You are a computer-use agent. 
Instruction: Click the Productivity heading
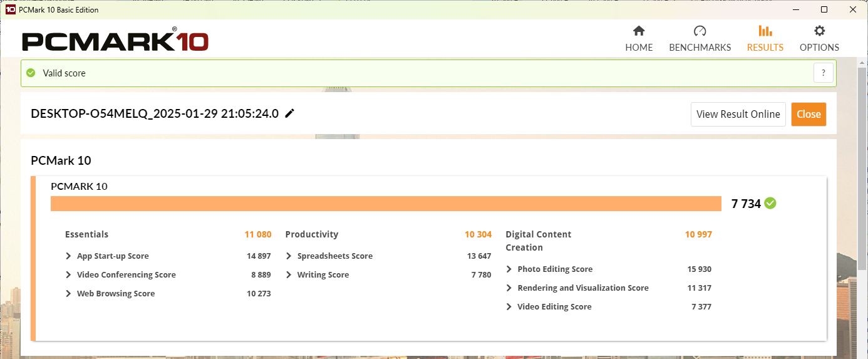tap(311, 234)
